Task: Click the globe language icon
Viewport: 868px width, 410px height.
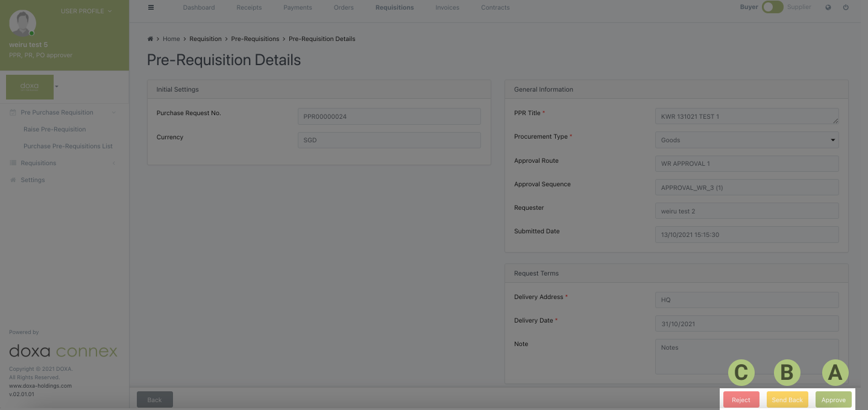Action: coord(828,7)
